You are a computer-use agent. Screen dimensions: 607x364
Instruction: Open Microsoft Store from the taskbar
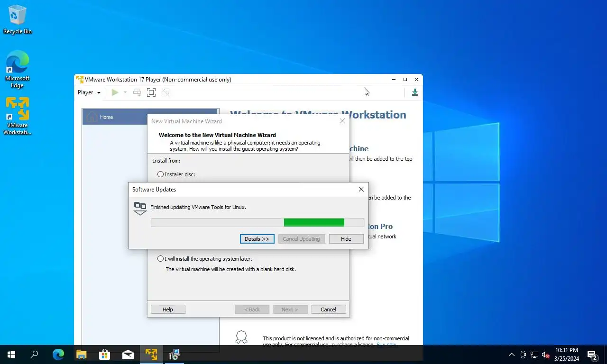point(105,355)
